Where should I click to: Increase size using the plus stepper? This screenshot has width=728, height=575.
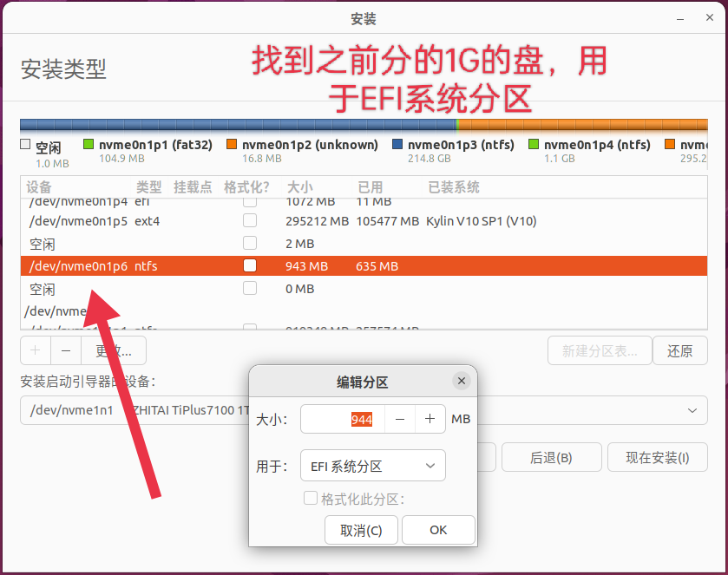point(430,419)
